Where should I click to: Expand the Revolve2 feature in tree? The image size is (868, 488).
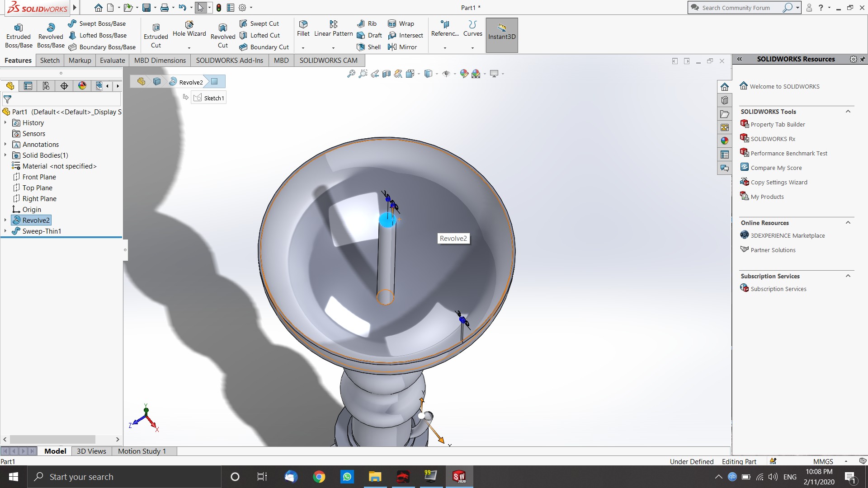click(5, 220)
